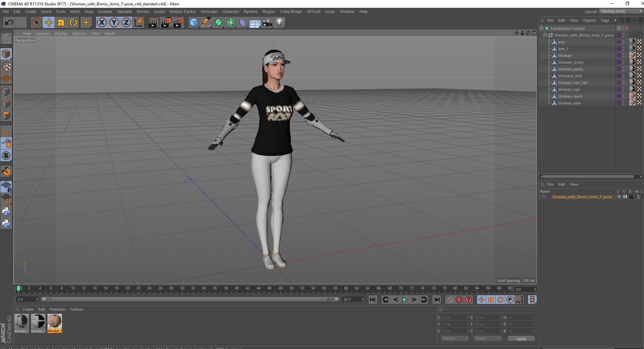Select the Live Selection tool
The width and height of the screenshot is (644, 349).
pos(36,23)
